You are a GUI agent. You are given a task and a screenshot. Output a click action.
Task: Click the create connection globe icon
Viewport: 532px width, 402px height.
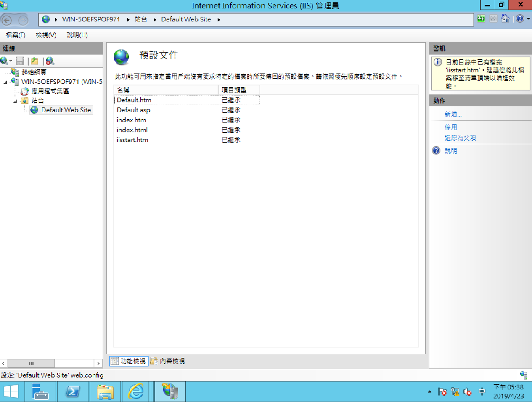click(4, 61)
